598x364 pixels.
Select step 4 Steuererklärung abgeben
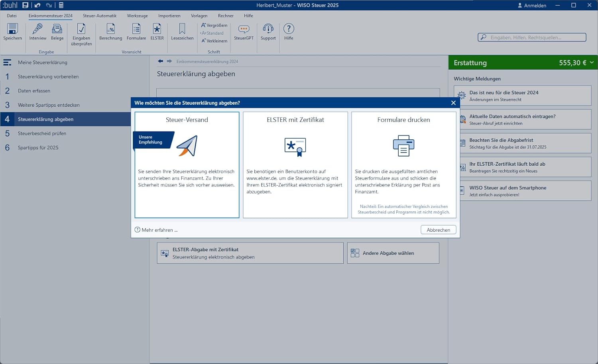(x=66, y=119)
